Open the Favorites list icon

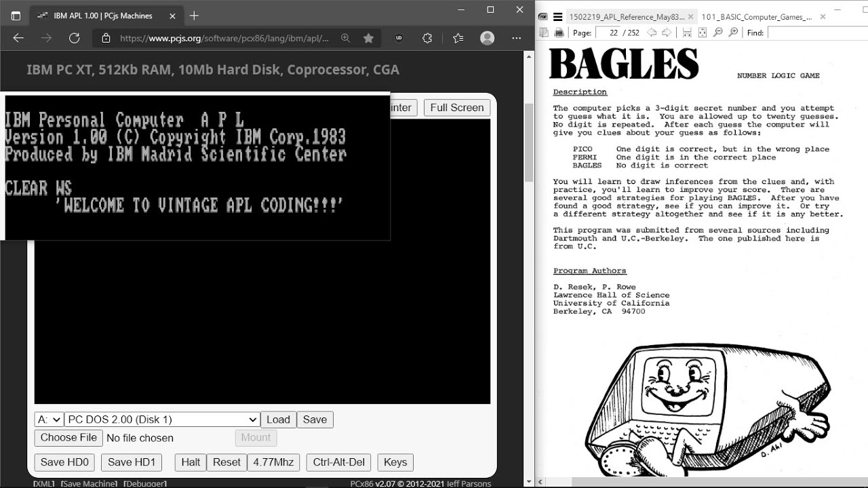coord(458,38)
